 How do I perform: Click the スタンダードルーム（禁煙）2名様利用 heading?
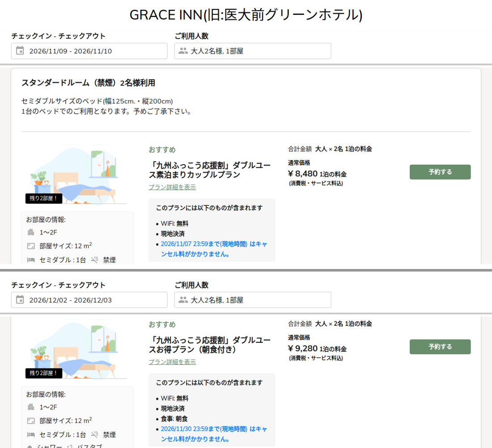point(88,83)
